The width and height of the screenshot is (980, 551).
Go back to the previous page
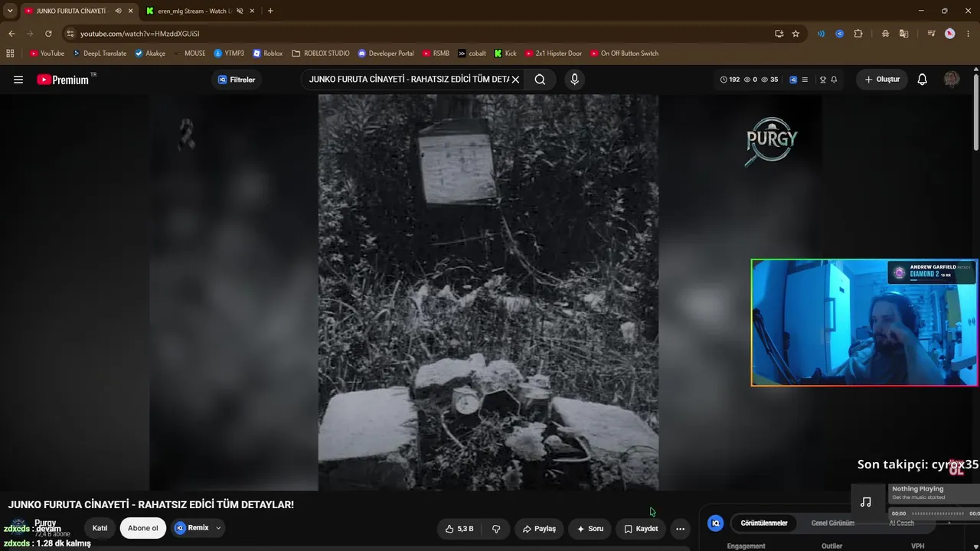tap(11, 34)
